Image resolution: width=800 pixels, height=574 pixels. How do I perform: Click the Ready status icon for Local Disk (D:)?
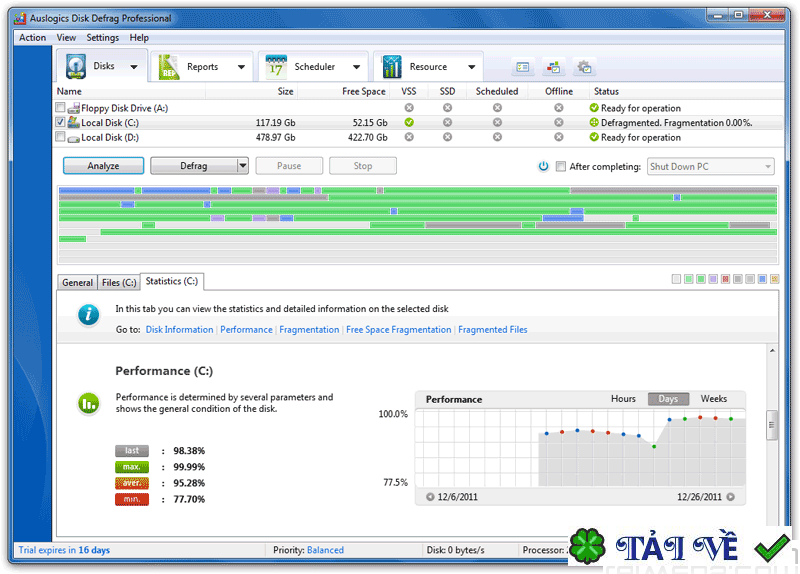(x=594, y=137)
